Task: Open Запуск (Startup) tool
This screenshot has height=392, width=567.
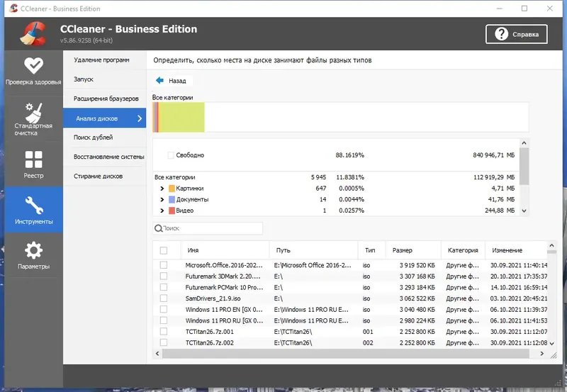Action: tap(105, 79)
